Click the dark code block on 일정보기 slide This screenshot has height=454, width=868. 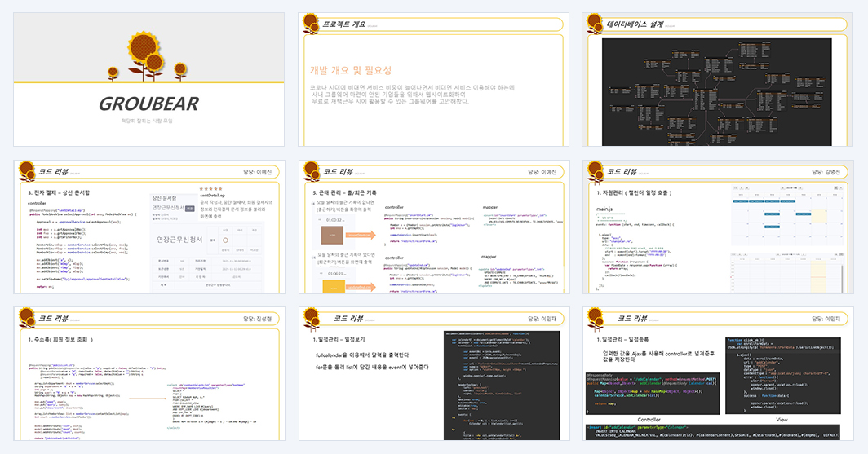point(502,386)
